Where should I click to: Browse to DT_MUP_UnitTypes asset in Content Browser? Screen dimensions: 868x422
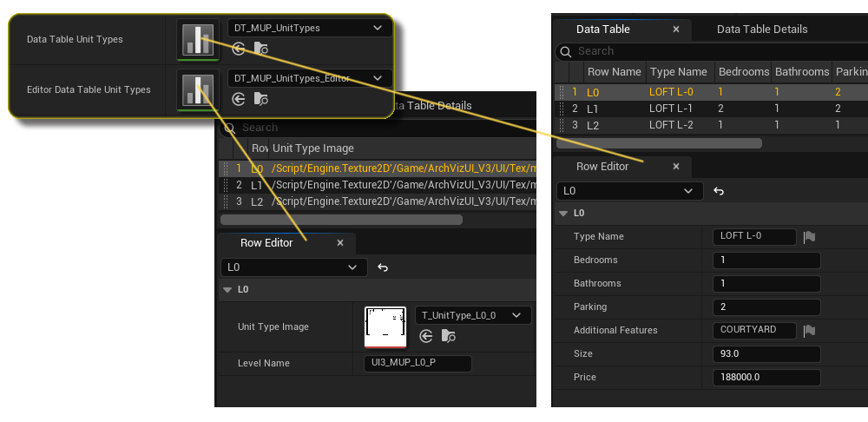(260, 49)
